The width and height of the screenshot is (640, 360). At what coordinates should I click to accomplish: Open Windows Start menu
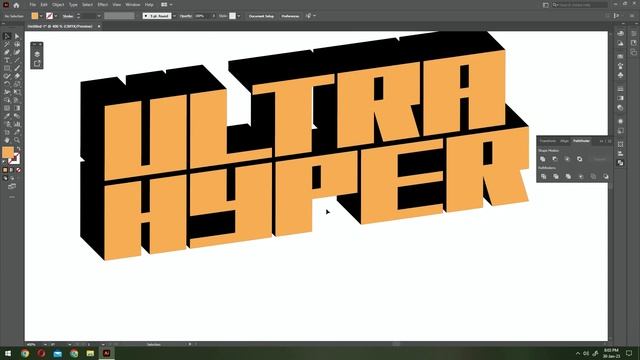click(x=8, y=353)
